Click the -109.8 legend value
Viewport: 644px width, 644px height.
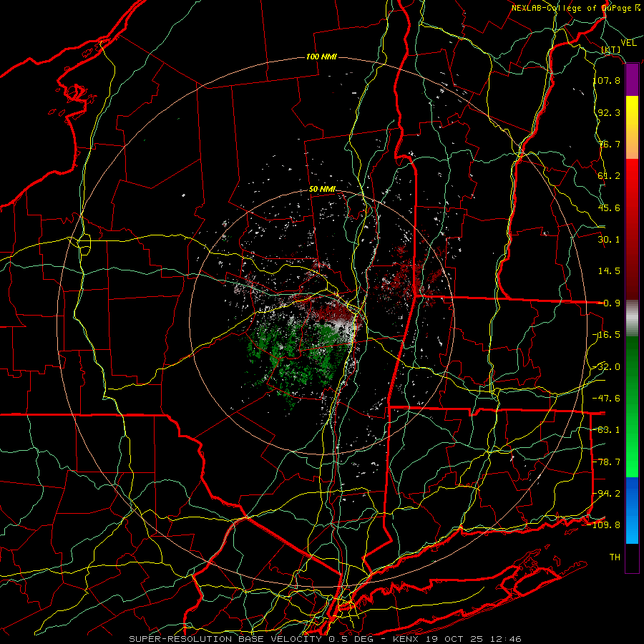[x=604, y=525]
